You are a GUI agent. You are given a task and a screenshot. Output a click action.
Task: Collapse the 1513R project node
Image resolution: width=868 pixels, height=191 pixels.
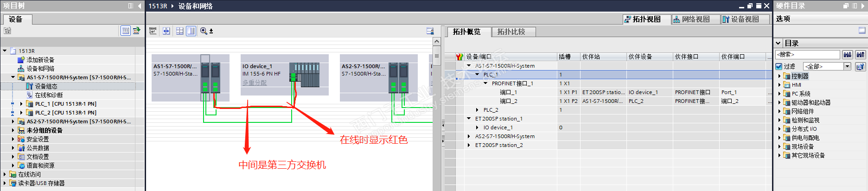click(5, 51)
